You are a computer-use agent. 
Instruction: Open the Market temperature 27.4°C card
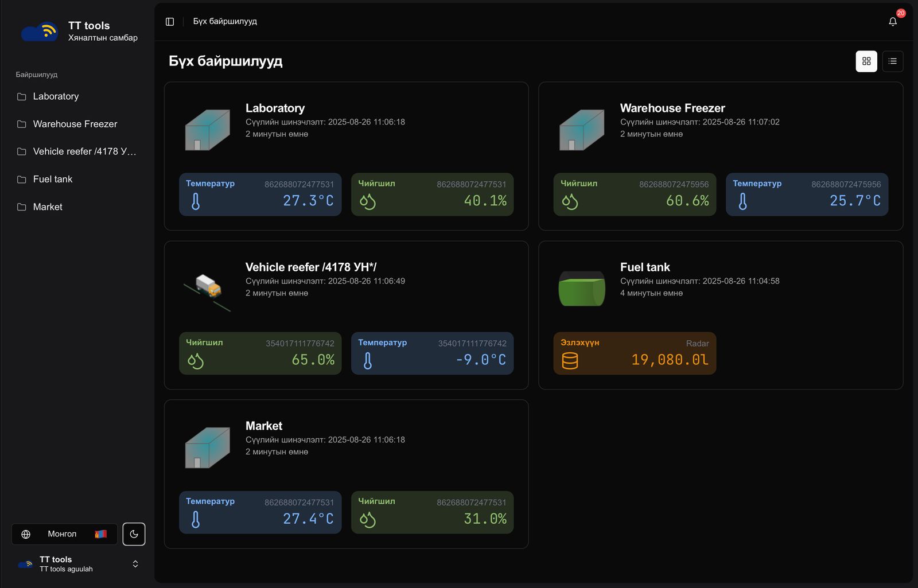point(260,512)
